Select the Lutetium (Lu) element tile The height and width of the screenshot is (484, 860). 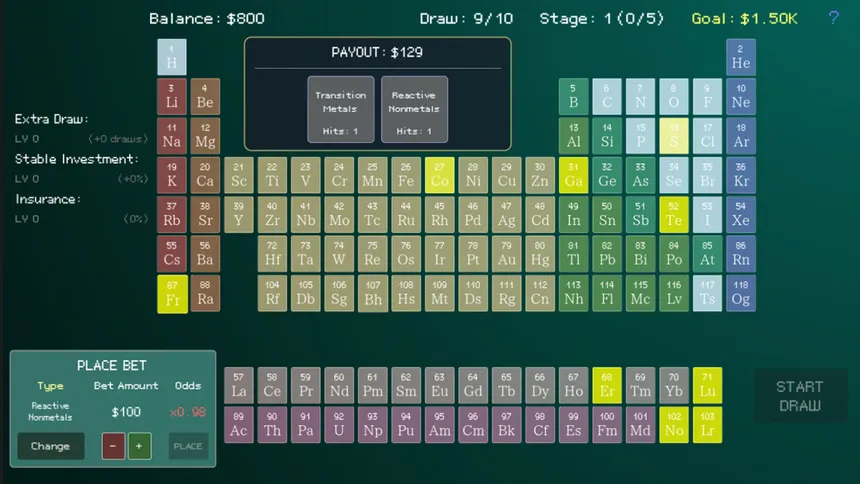click(707, 385)
